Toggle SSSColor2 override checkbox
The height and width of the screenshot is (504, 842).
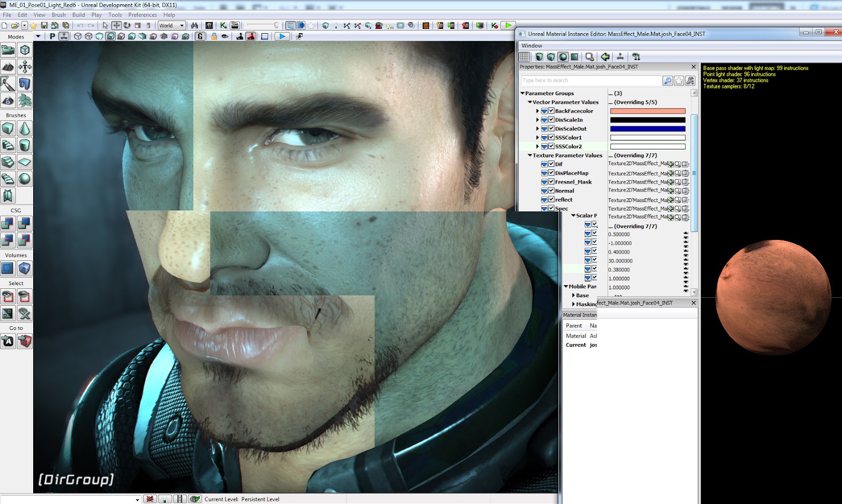552,146
